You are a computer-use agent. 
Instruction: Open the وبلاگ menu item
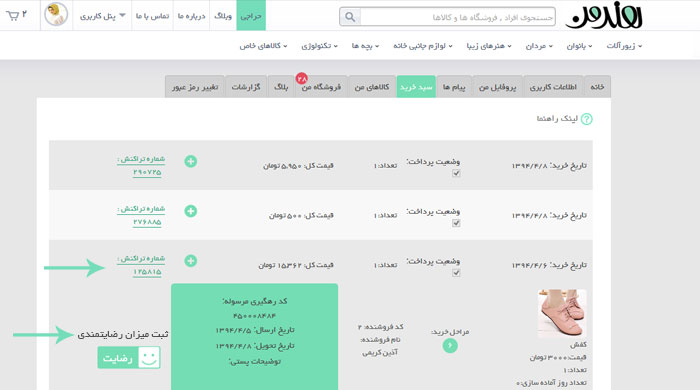pyautogui.click(x=223, y=16)
